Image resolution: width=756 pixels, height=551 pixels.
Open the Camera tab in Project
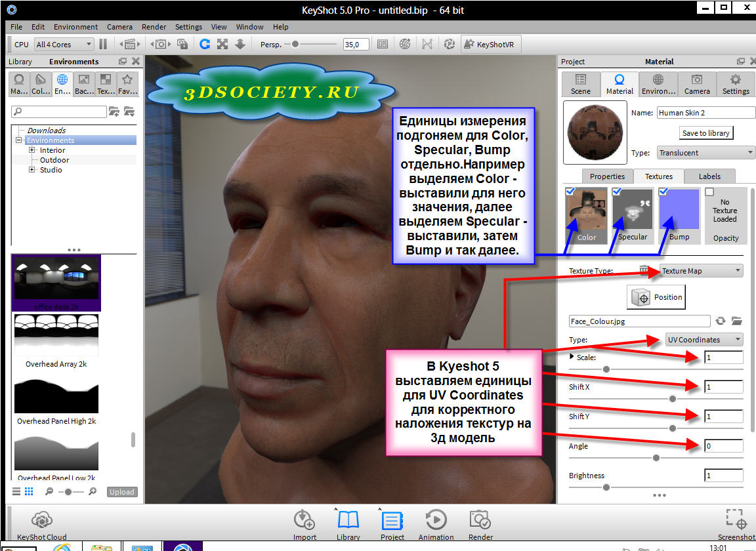[x=697, y=85]
